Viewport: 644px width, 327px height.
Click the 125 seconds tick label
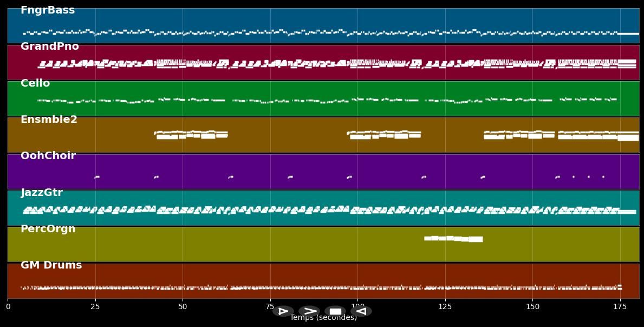tap(445, 307)
